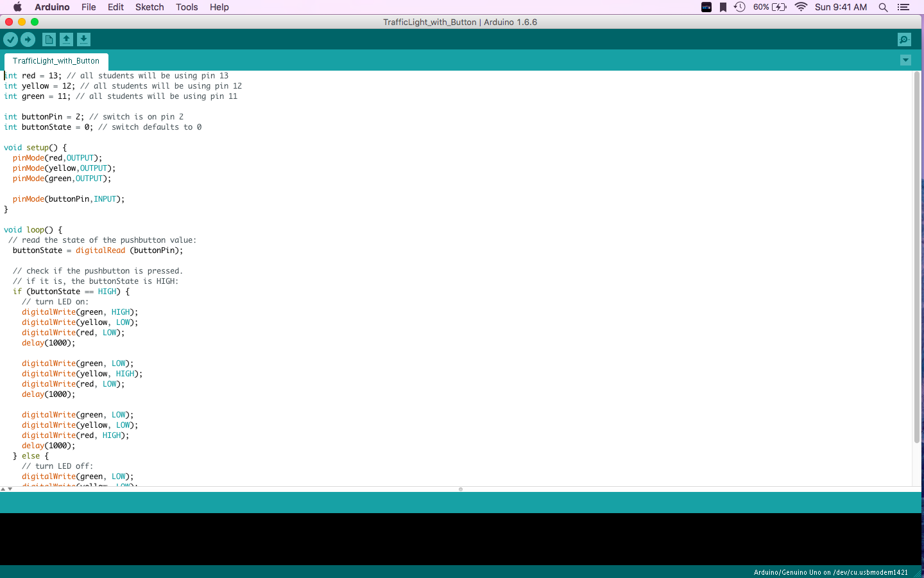Image resolution: width=924 pixels, height=578 pixels.
Task: Click the "if (buttonState == HIGH) {" line
Action: (71, 292)
